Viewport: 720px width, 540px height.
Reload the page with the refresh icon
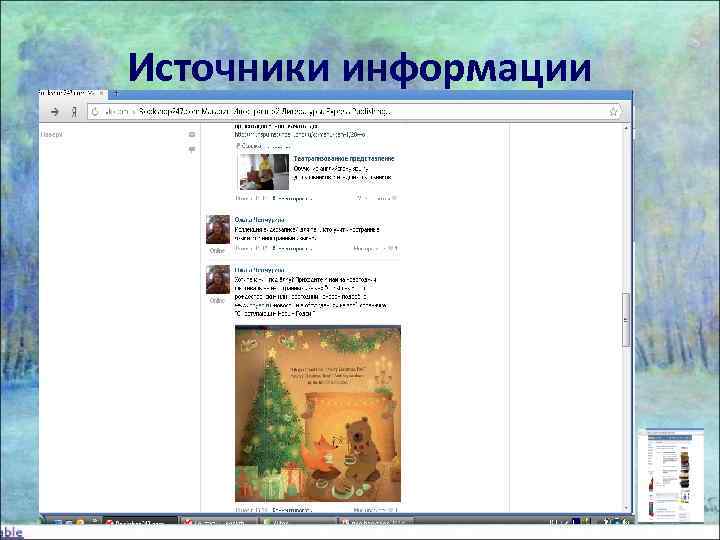95,112
